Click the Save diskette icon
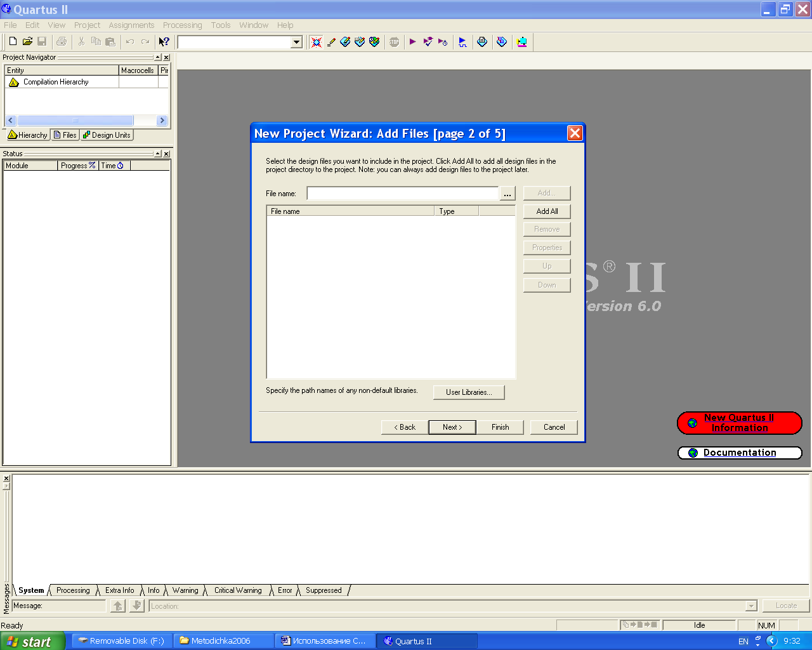This screenshot has height=650, width=812. point(42,42)
